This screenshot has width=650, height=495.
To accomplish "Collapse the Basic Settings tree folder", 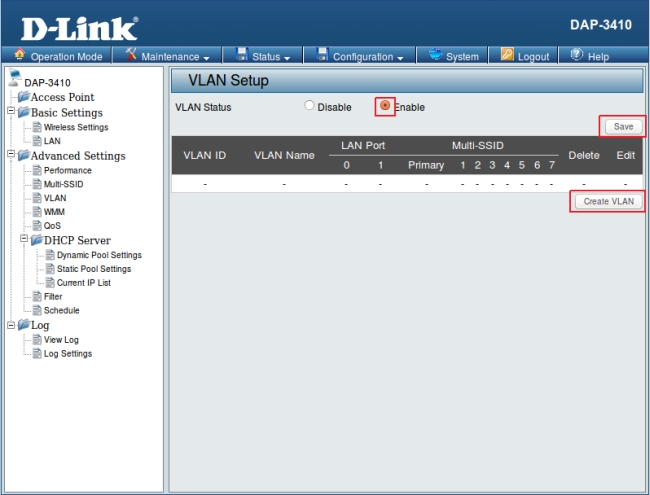I will pos(10,113).
